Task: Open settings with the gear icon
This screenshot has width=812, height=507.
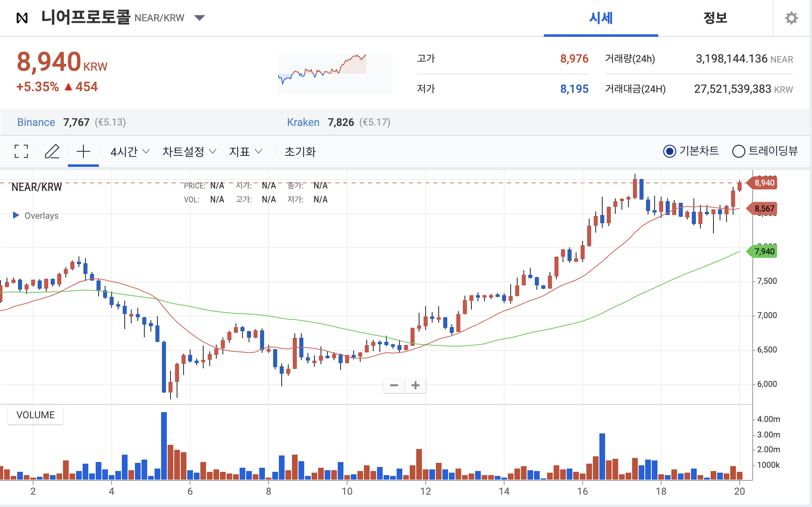Action: pos(791,18)
